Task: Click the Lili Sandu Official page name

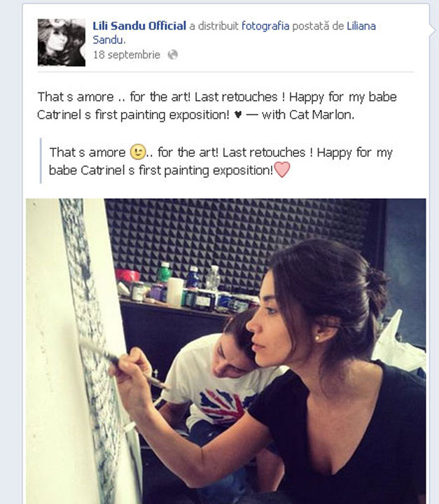Action: (139, 26)
